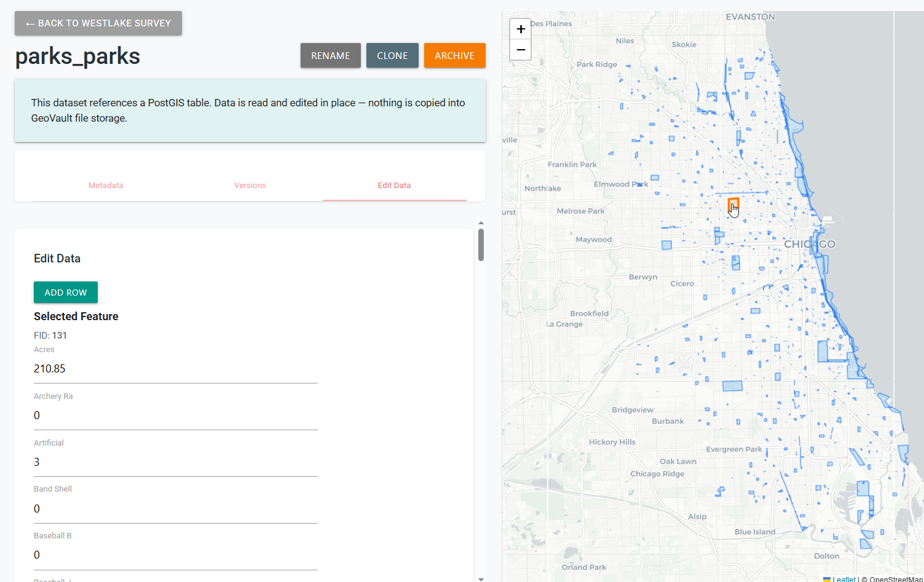
Task: Clone this dataset
Action: (x=392, y=55)
